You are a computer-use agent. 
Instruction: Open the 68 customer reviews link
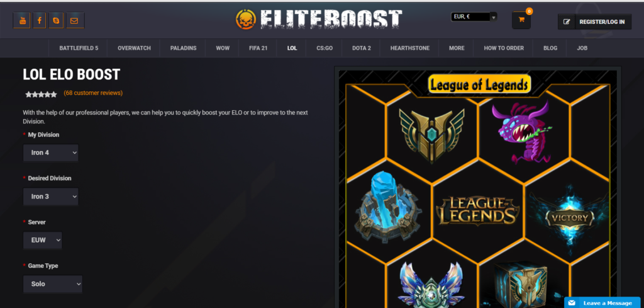click(93, 93)
